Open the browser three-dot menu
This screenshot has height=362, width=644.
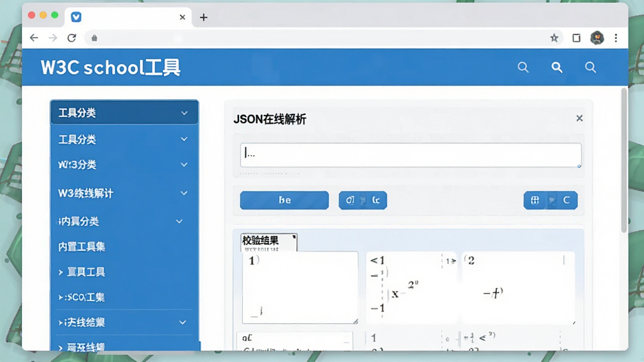point(616,38)
